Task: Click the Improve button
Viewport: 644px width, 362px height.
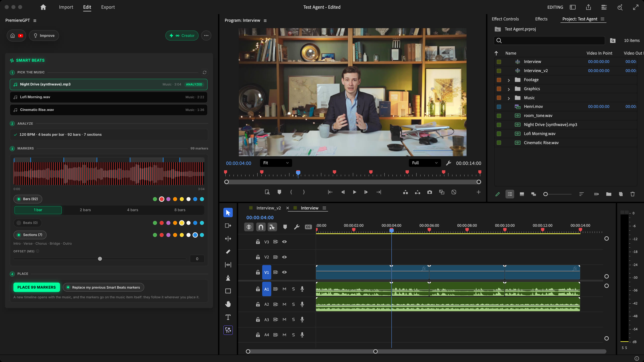Action: click(x=44, y=36)
